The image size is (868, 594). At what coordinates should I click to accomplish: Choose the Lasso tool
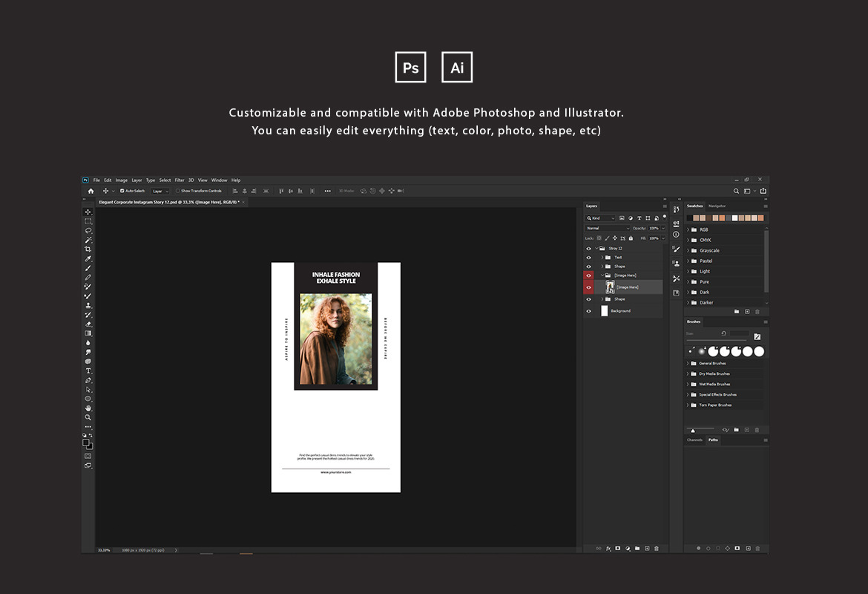point(88,230)
